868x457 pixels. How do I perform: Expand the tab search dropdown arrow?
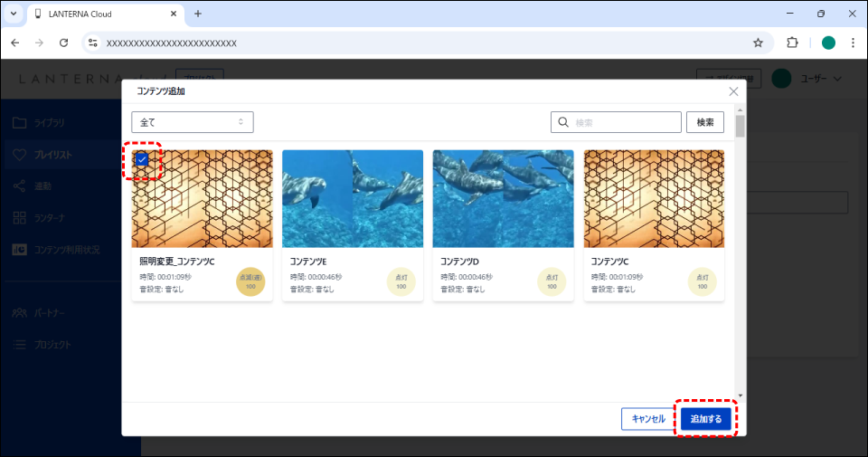click(x=14, y=14)
